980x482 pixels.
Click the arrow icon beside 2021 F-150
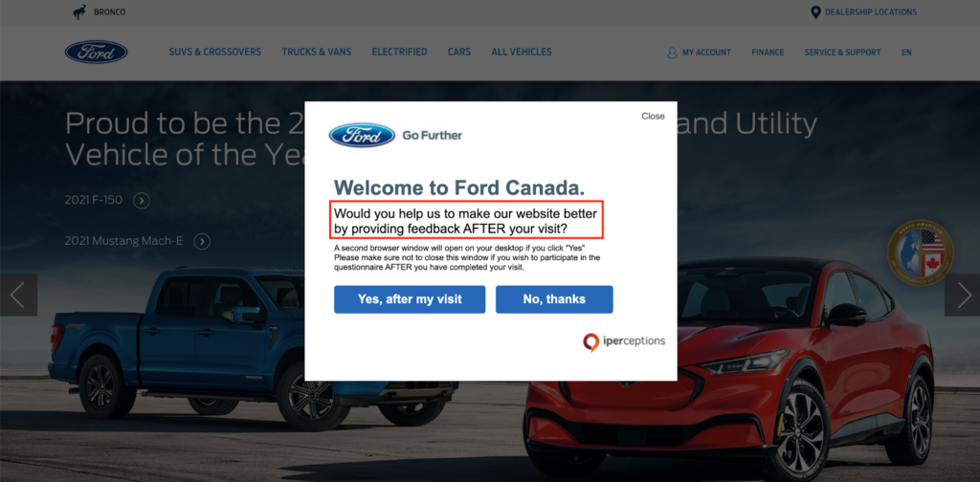point(142,200)
